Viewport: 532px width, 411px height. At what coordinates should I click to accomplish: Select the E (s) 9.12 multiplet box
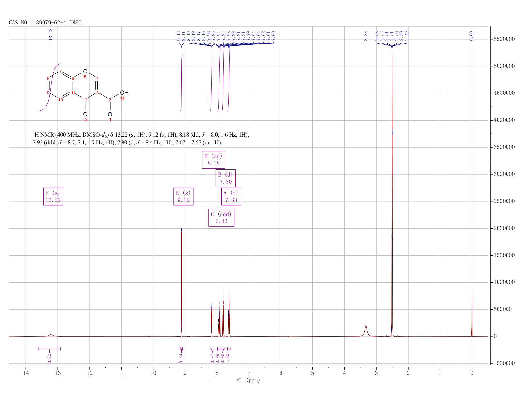click(183, 196)
